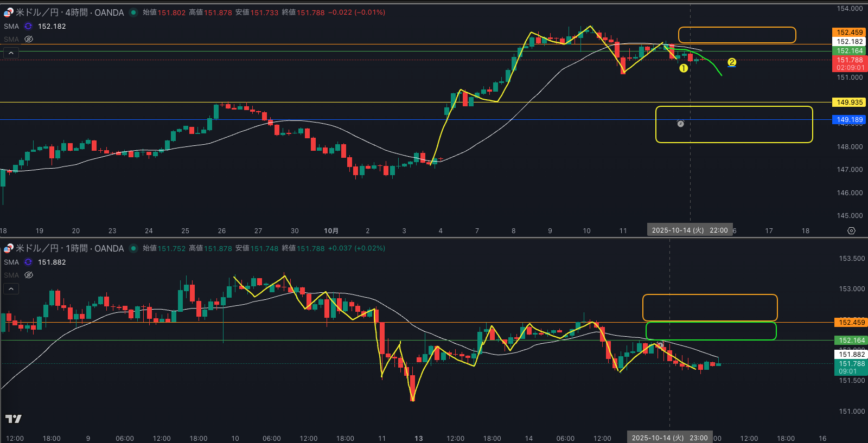Collapse the indicator legend on 4-hour chart
868x443 pixels.
(11, 53)
